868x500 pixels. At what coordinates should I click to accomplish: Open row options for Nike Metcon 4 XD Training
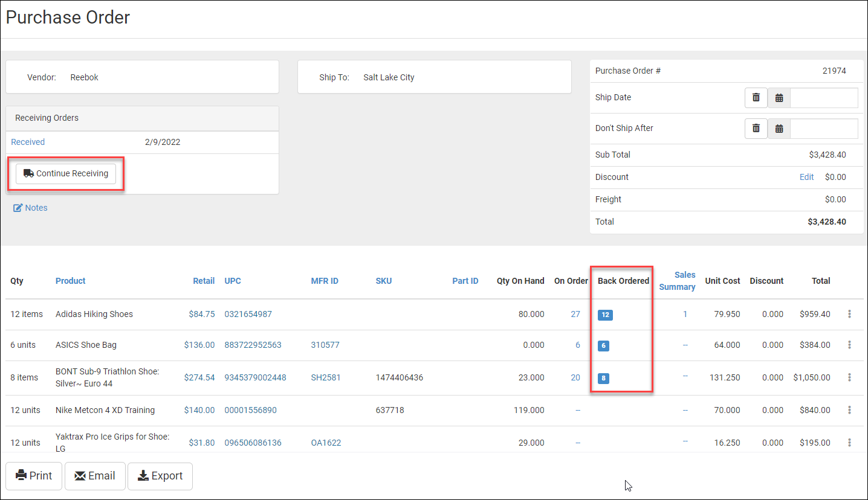849,410
